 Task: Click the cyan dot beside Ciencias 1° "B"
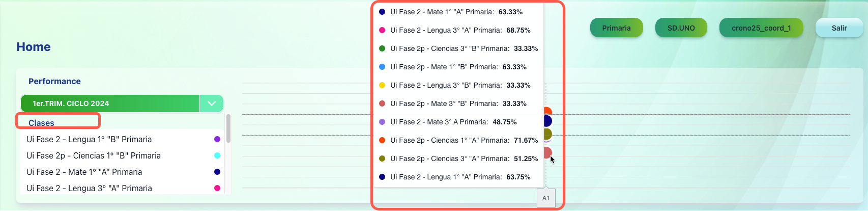click(217, 155)
